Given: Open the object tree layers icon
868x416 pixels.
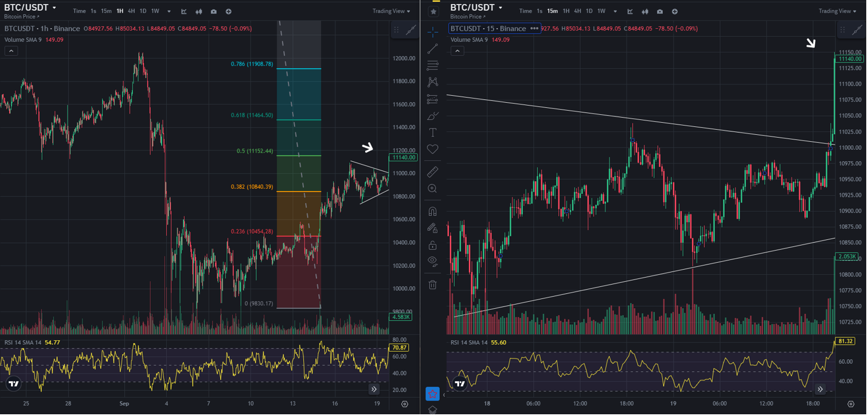Looking at the screenshot, I should click(433, 410).
